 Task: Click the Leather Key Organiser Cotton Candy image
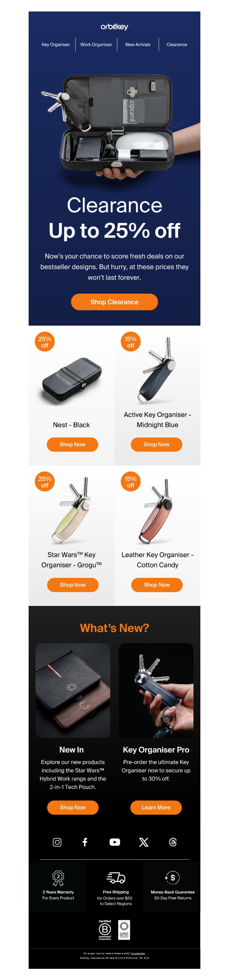157,510
